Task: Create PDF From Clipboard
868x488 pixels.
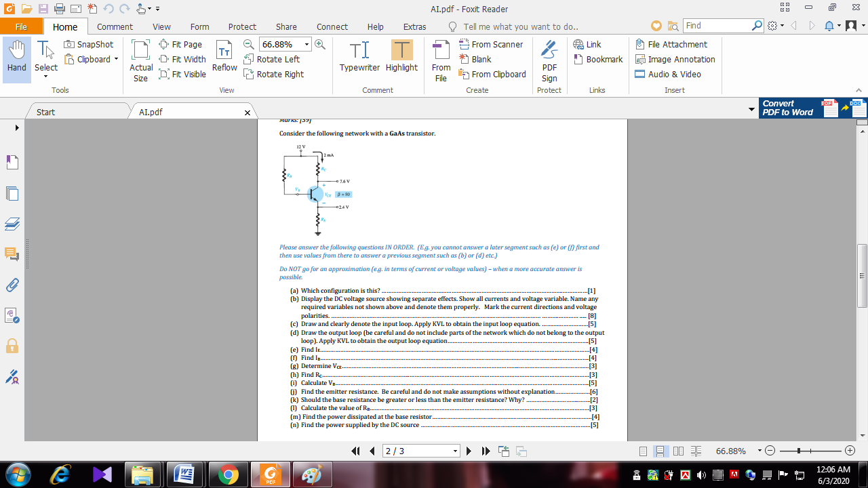Action: 492,74
